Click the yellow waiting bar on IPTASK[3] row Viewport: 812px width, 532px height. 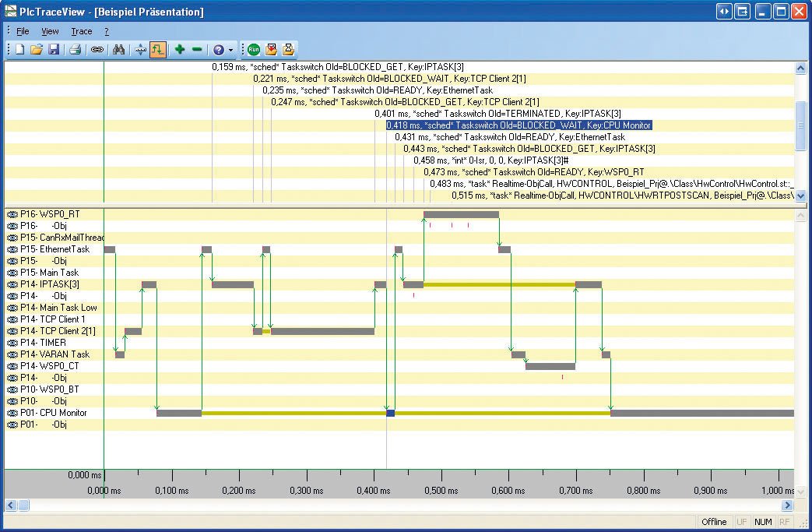tap(499, 284)
